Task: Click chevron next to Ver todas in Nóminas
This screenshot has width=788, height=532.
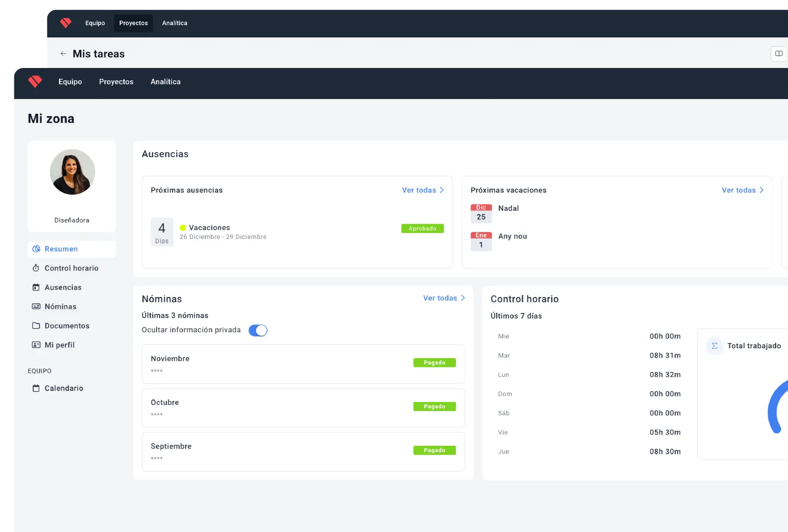Action: [463, 298]
